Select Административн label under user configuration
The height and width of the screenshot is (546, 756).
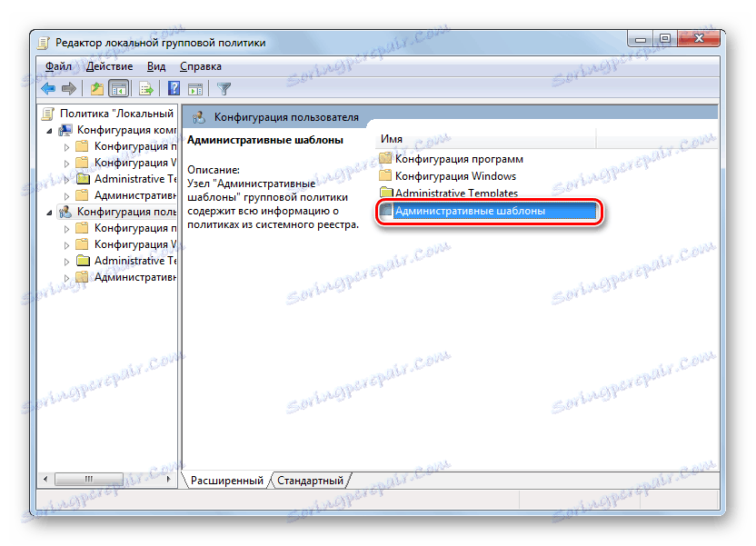(x=135, y=277)
